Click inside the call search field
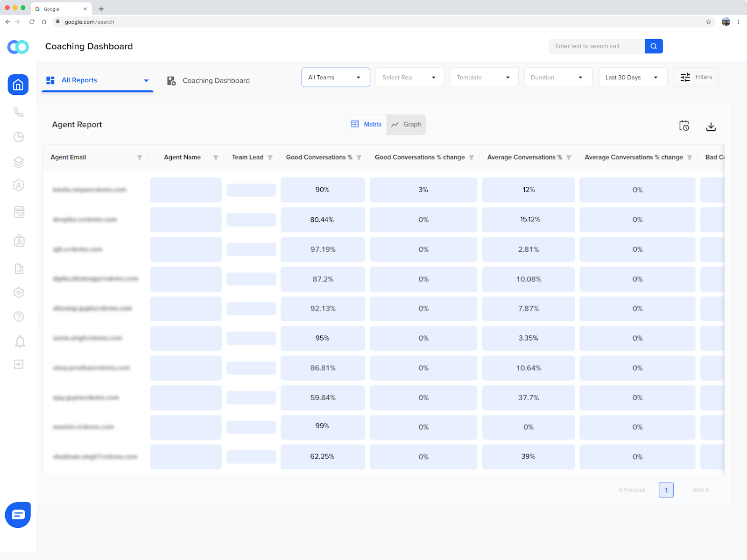Image resolution: width=747 pixels, height=560 pixels. tap(597, 46)
